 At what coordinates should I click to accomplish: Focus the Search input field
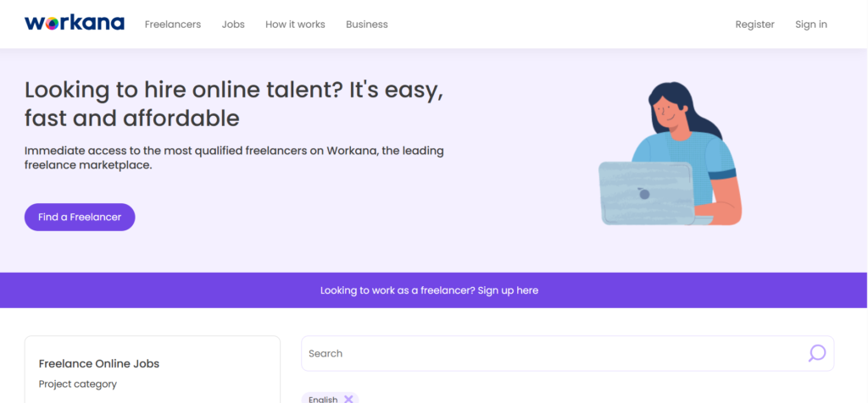click(567, 353)
